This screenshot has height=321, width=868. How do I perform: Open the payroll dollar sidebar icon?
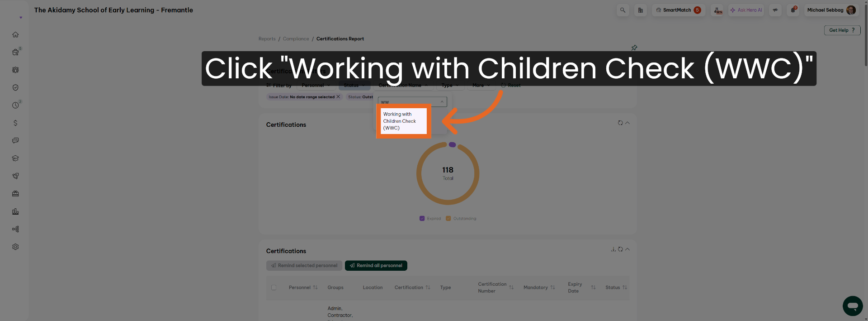15,123
